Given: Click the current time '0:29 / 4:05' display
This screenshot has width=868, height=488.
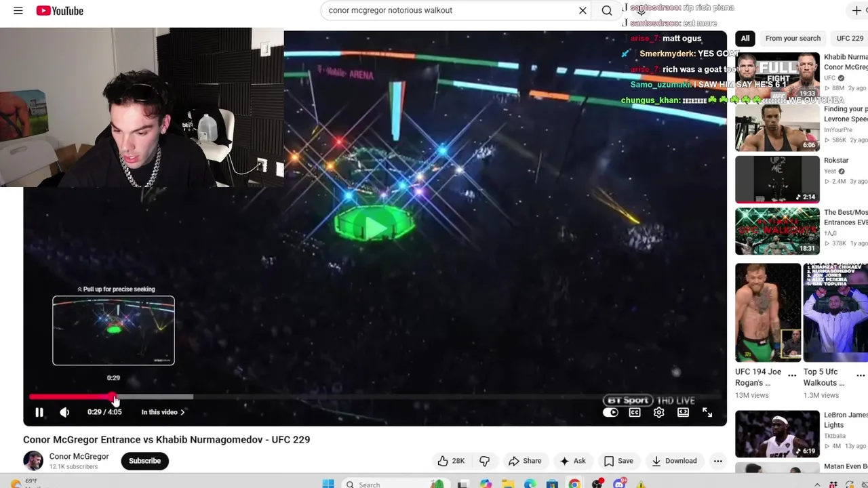Looking at the screenshot, I should 104,412.
